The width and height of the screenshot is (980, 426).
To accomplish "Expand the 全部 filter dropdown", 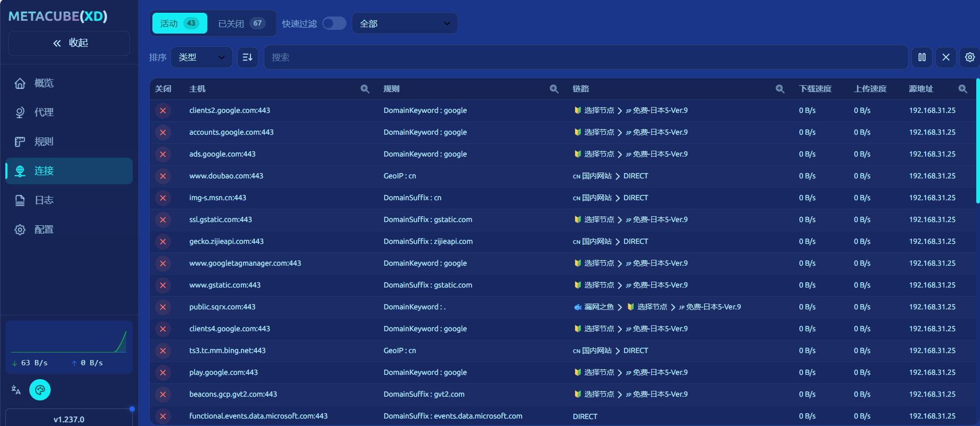I will 404,23.
